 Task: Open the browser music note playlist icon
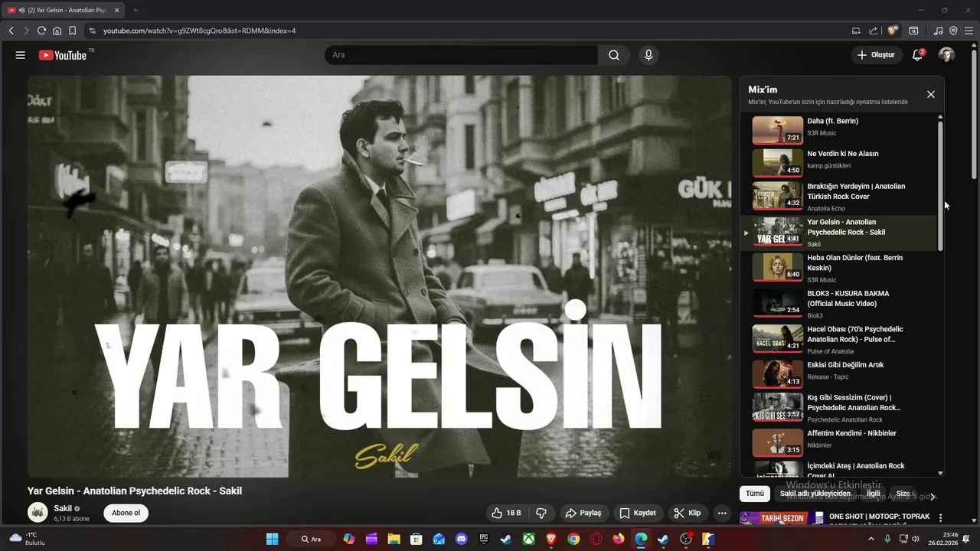pyautogui.click(x=938, y=31)
